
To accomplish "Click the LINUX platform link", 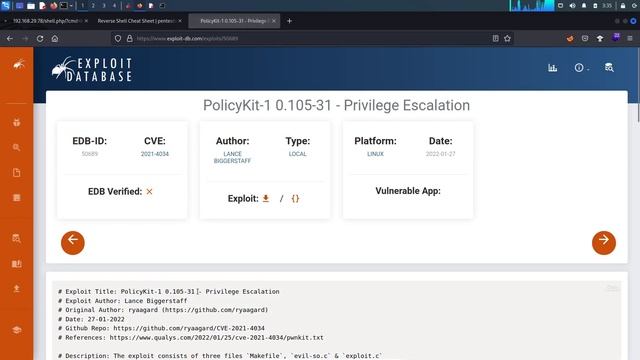I will tap(375, 154).
